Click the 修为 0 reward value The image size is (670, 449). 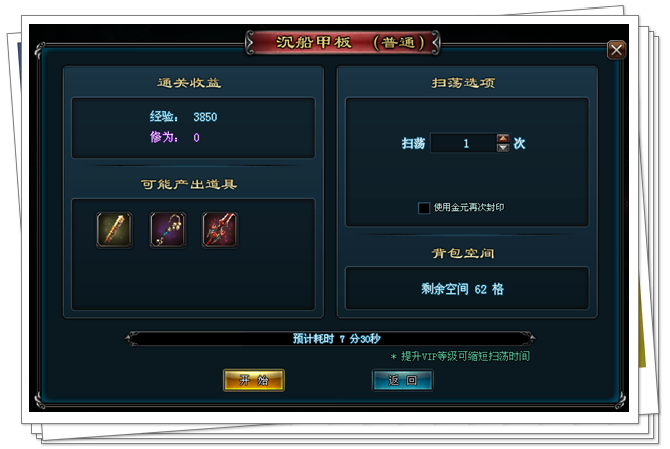point(196,138)
